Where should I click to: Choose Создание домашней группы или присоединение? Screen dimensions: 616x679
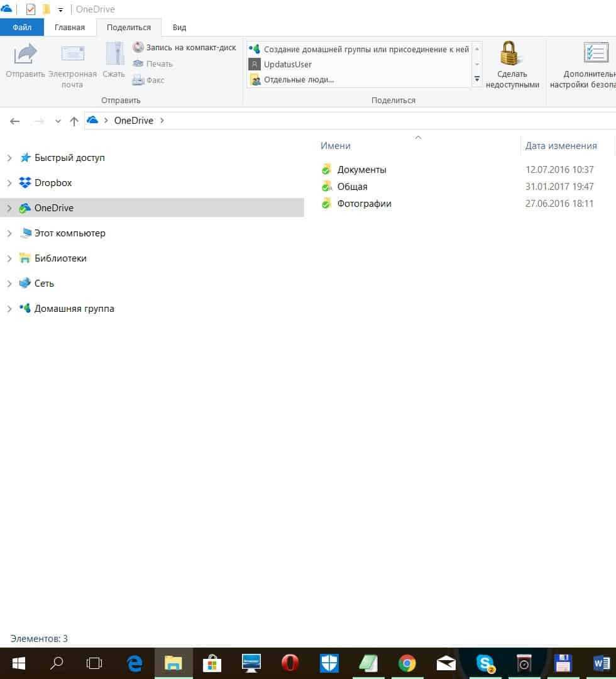359,50
